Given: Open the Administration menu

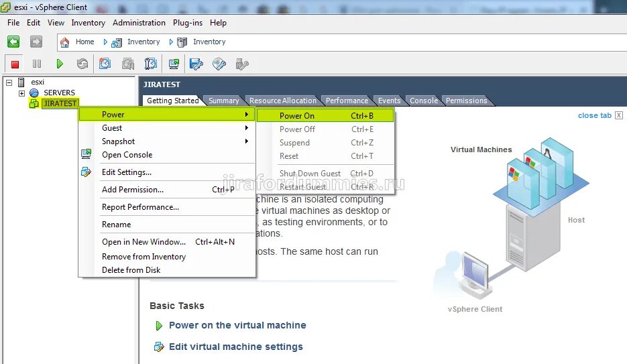Looking at the screenshot, I should [x=139, y=23].
